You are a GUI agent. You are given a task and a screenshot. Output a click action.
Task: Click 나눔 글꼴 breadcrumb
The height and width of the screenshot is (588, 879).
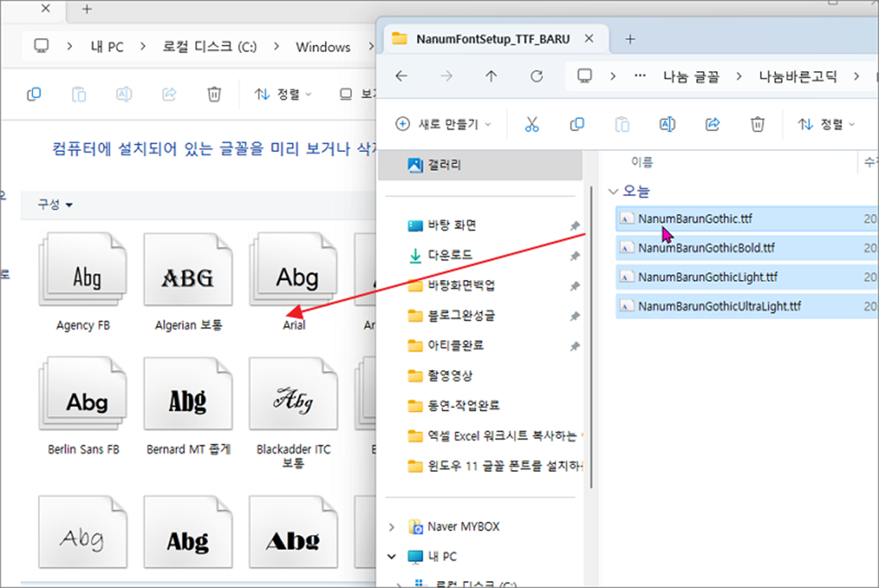click(x=691, y=77)
